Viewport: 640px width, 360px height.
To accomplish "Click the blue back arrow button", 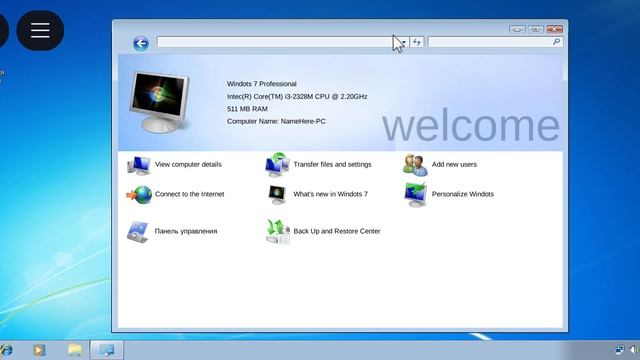I will tap(141, 43).
